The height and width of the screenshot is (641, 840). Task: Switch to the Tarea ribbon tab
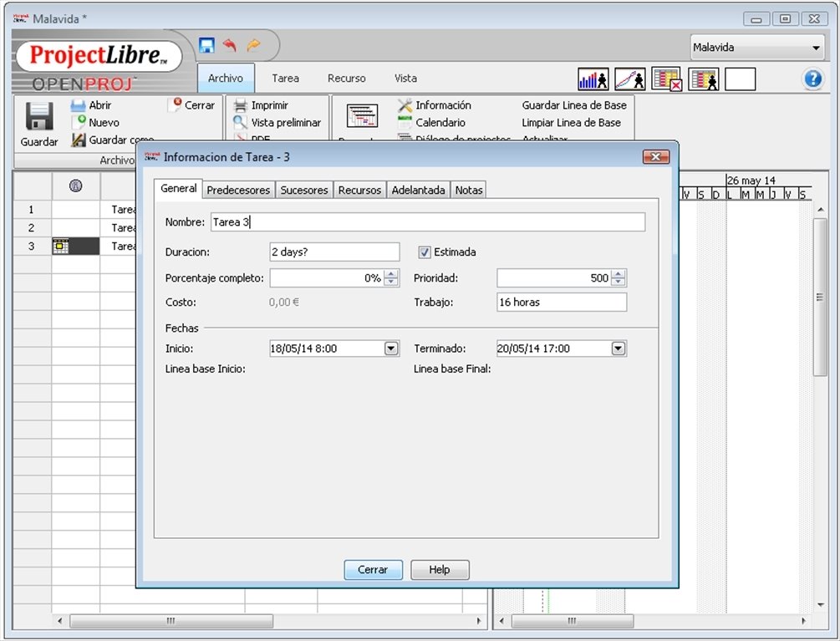(x=286, y=79)
